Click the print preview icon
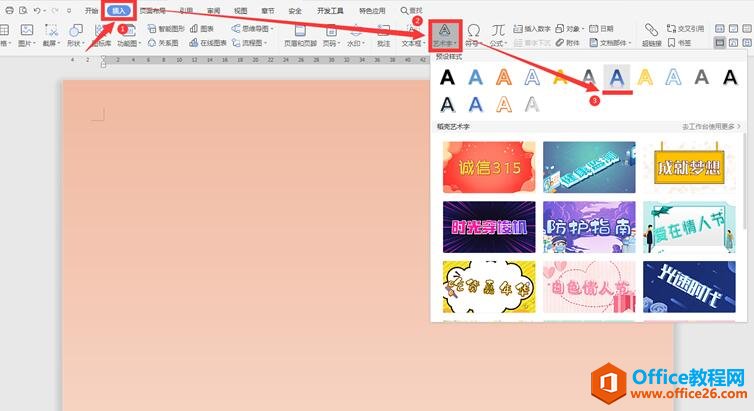The width and height of the screenshot is (754, 411). tap(23, 10)
